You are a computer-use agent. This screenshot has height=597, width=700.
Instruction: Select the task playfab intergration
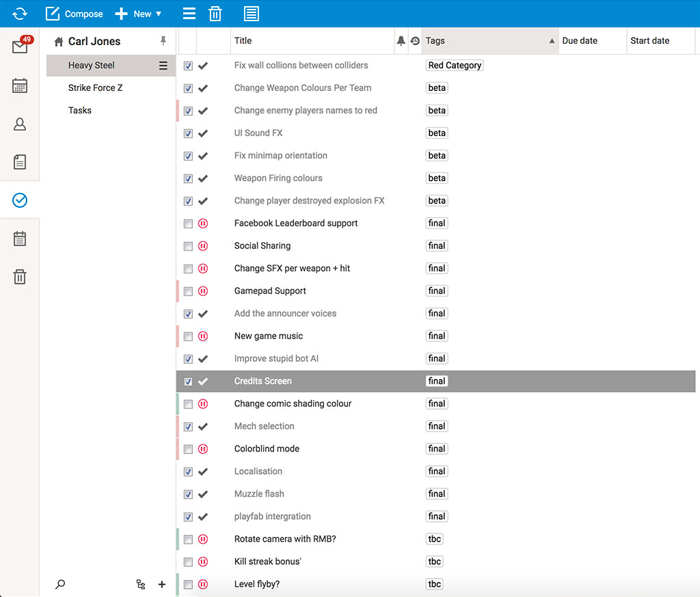click(272, 516)
